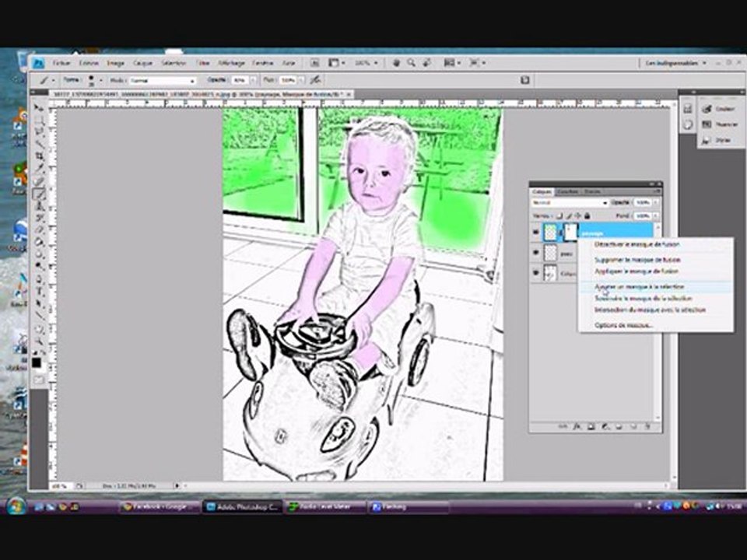Open the Mode Normal dropdown in options bar

point(162,81)
